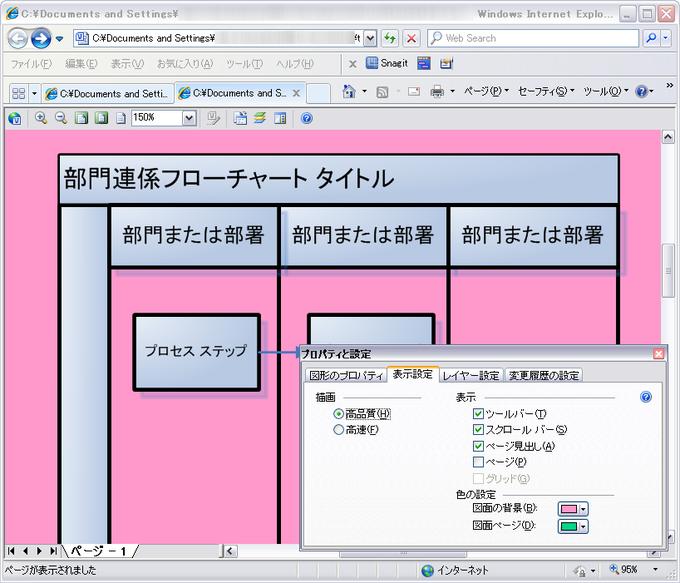680x583 pixels.
Task: Uncheck the スクロール バー(S) checkbox
Action: coord(478,429)
